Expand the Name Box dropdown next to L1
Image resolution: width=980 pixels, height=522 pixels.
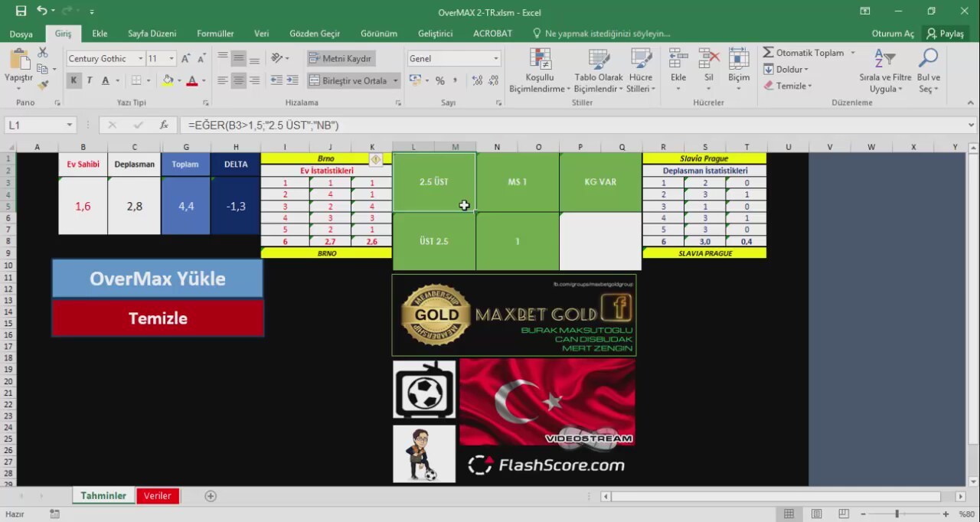70,125
